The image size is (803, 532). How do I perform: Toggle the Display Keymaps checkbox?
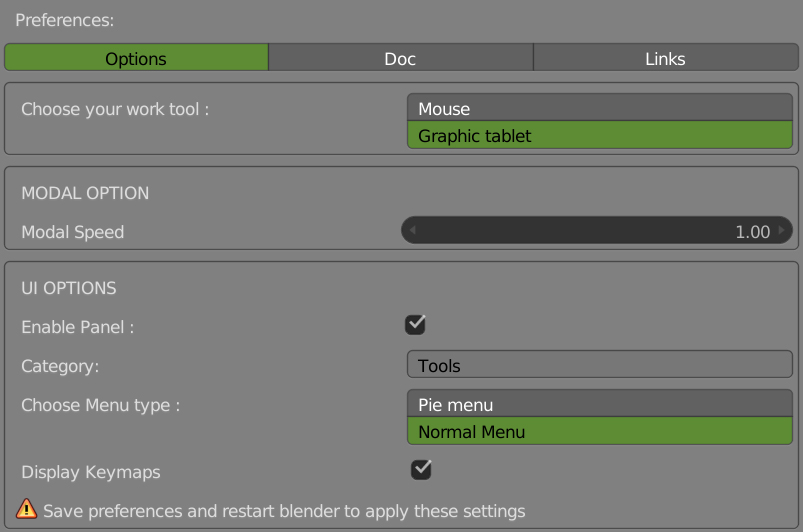coord(421,470)
